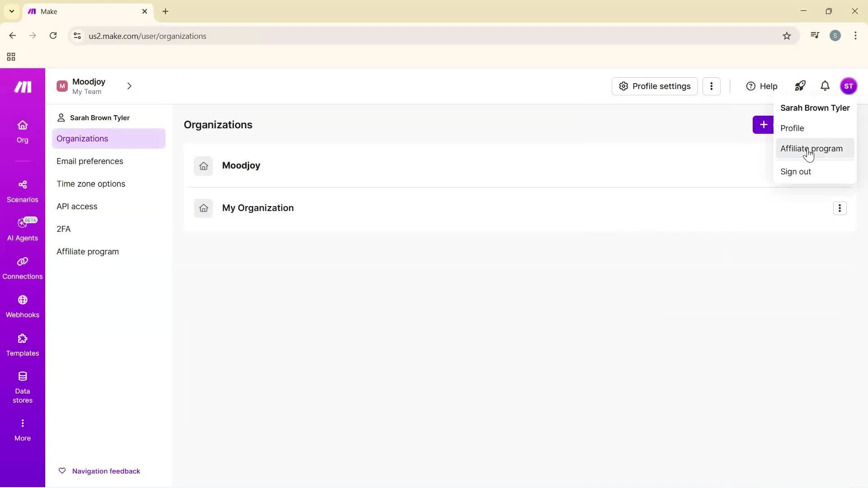Open the Navigation feedback link
The height and width of the screenshot is (488, 868).
106,470
